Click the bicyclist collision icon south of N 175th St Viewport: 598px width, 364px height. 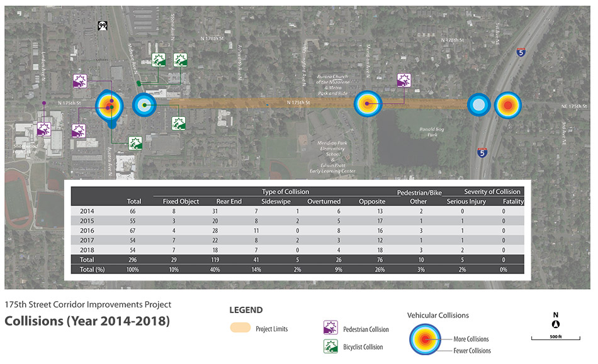click(x=179, y=123)
